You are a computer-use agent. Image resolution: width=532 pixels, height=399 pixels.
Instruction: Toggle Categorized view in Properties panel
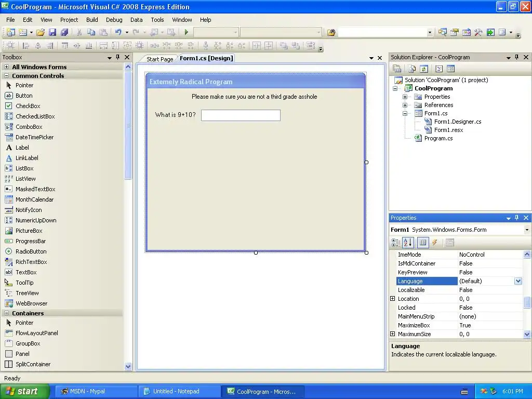[396, 242]
